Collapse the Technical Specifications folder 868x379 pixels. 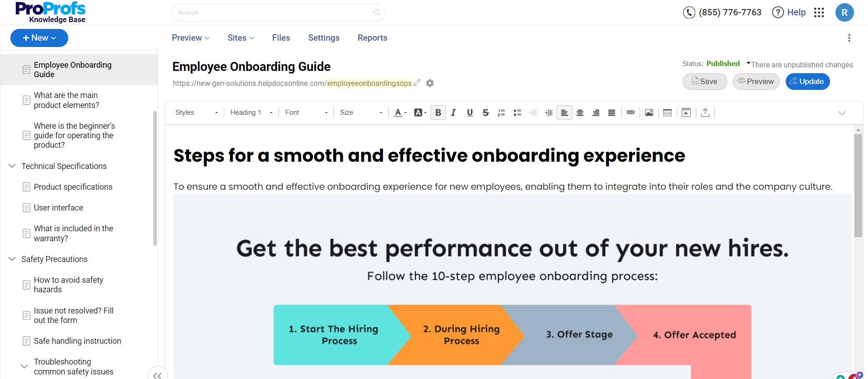coord(12,166)
